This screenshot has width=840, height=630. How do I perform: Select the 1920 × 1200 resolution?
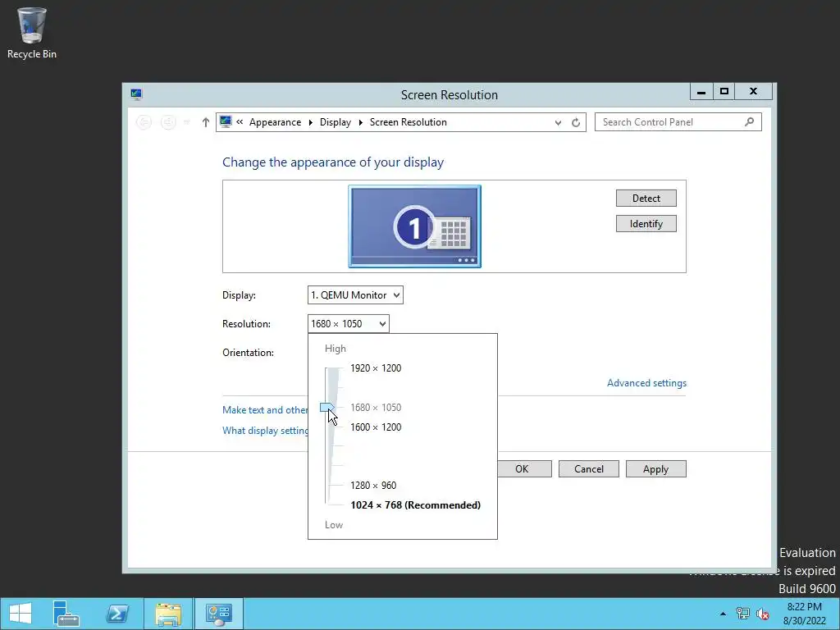point(376,368)
